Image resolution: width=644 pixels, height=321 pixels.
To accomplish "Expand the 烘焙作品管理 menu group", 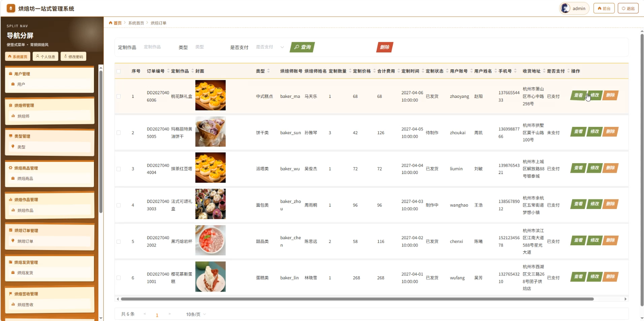I will click(x=50, y=199).
